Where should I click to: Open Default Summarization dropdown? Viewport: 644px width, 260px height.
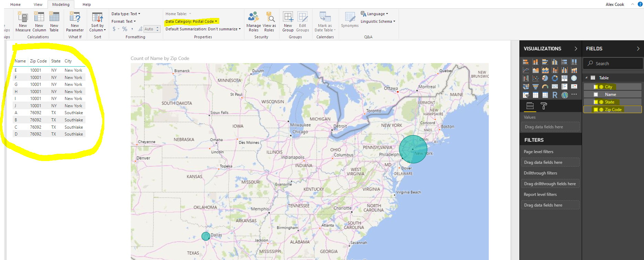(x=203, y=29)
